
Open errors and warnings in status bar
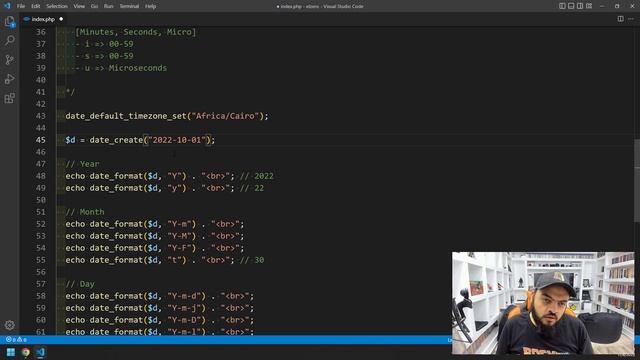pyautogui.click(x=16, y=340)
